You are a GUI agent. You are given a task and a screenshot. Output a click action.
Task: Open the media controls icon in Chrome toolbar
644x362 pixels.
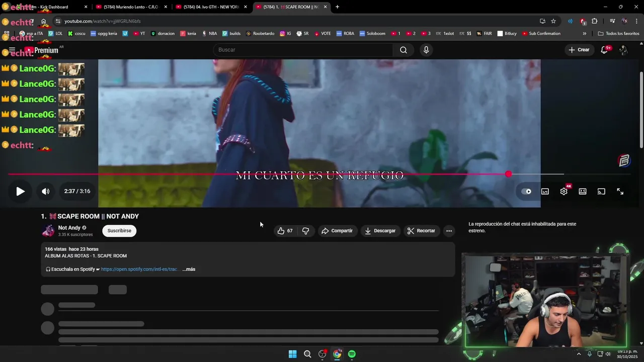[612, 21]
